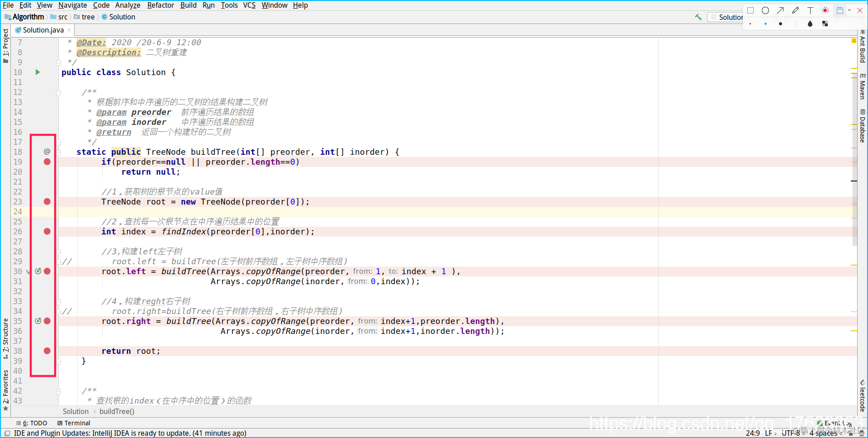Open the Structure tool window
This screenshot has height=438, width=868.
pyautogui.click(x=5, y=338)
